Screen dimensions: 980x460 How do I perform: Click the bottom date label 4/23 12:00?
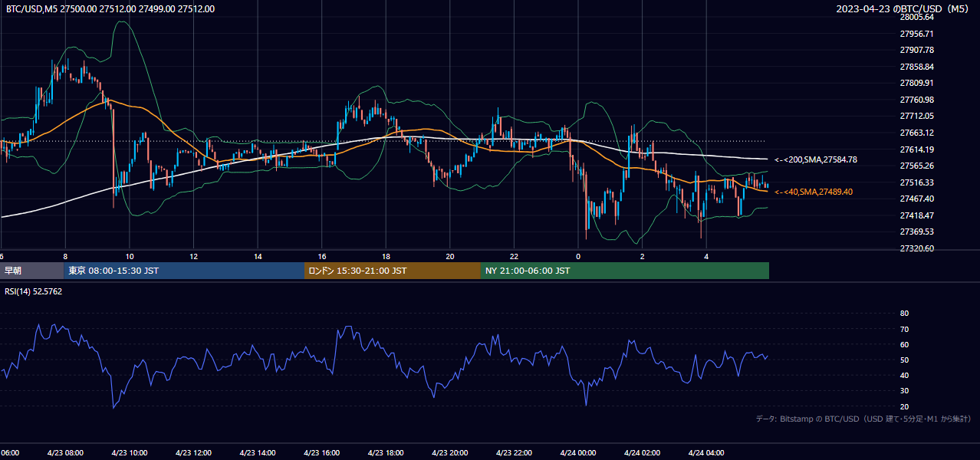[x=193, y=452]
